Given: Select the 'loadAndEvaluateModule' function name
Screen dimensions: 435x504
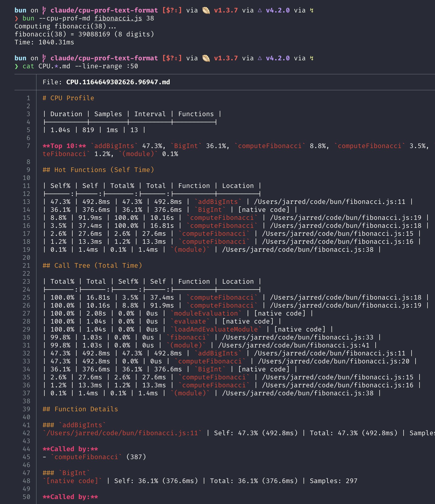Looking at the screenshot, I should (216, 329).
